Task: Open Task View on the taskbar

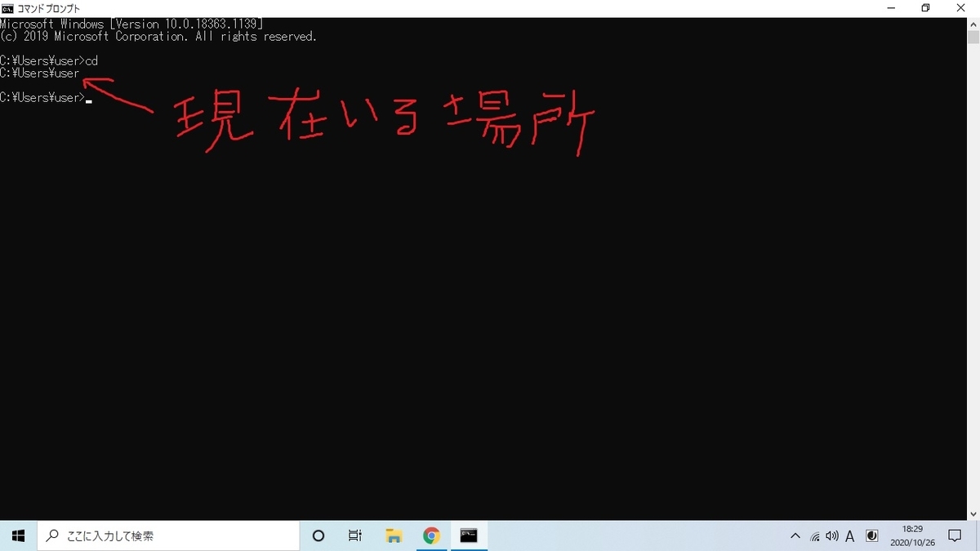Action: coord(355,535)
